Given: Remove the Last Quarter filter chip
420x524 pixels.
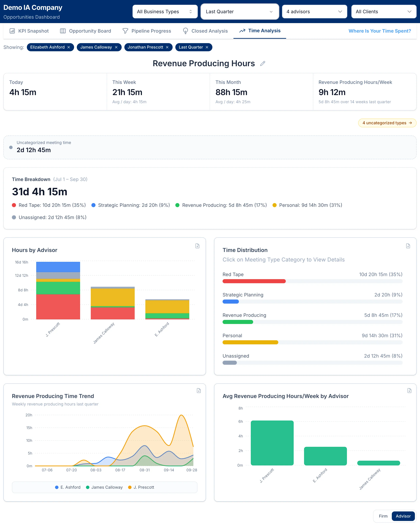Looking at the screenshot, I should 207,47.
